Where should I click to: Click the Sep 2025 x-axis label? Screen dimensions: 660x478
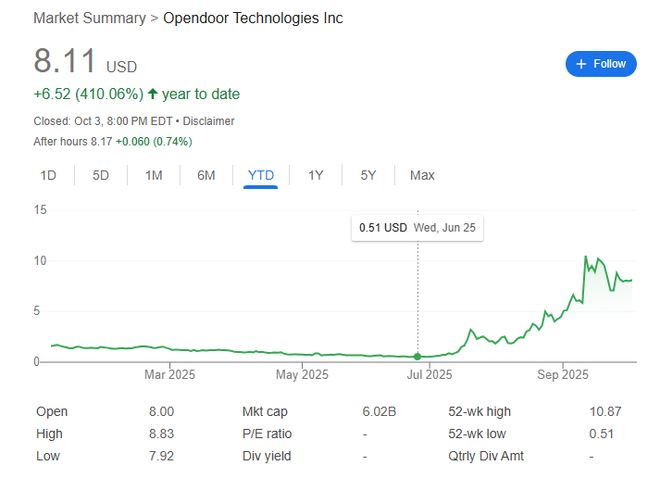pos(562,376)
